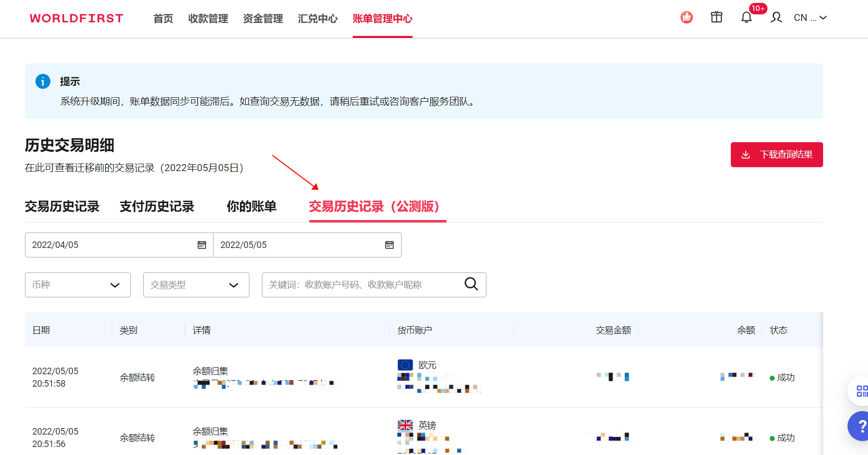Open the notification bell with 10+ badge
868x455 pixels.
click(x=747, y=16)
